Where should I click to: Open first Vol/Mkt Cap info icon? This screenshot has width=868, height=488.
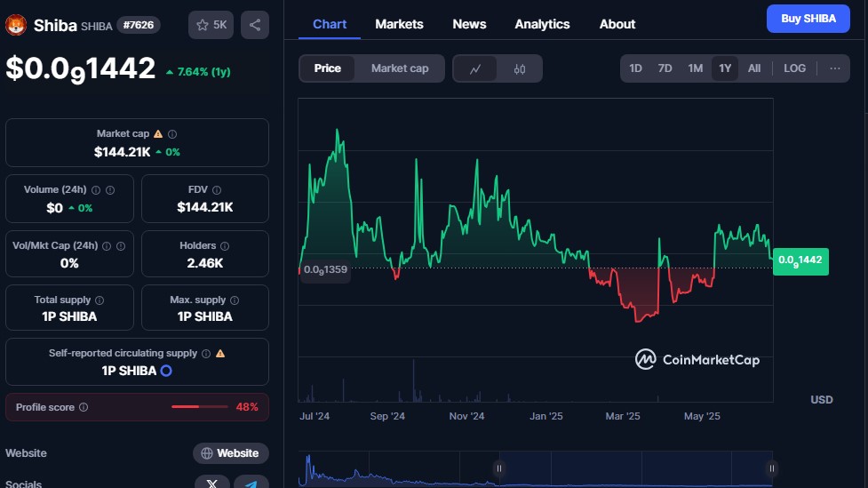[x=107, y=246]
